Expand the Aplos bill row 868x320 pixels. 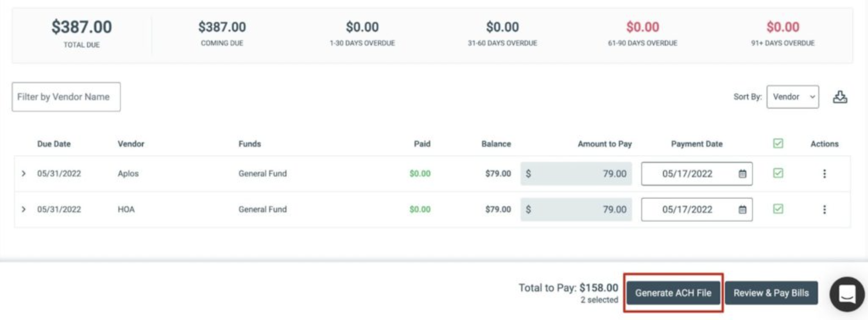[x=24, y=174]
